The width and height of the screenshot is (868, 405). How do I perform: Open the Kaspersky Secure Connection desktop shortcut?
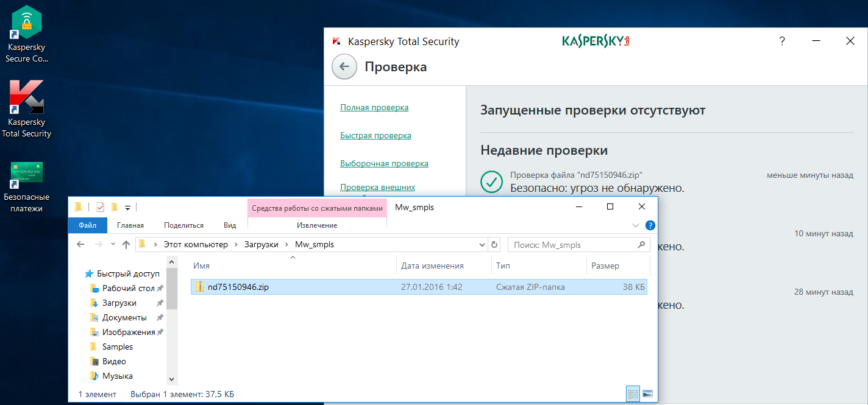tap(27, 34)
